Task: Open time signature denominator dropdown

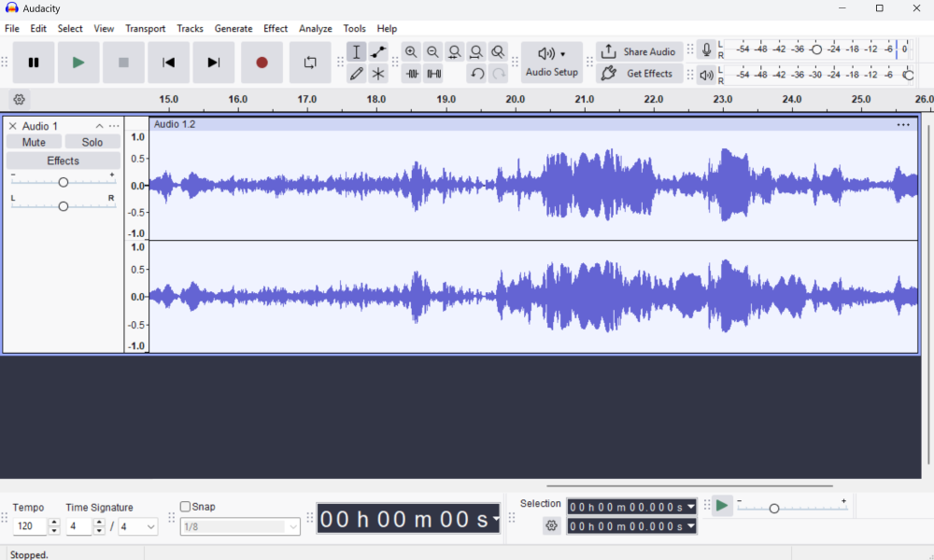Action: (x=137, y=526)
